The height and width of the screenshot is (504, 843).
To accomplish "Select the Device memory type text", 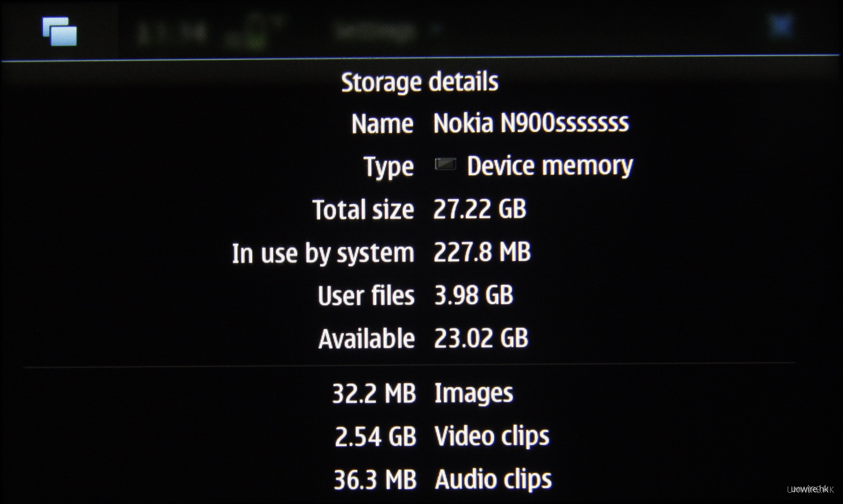I will click(550, 167).
